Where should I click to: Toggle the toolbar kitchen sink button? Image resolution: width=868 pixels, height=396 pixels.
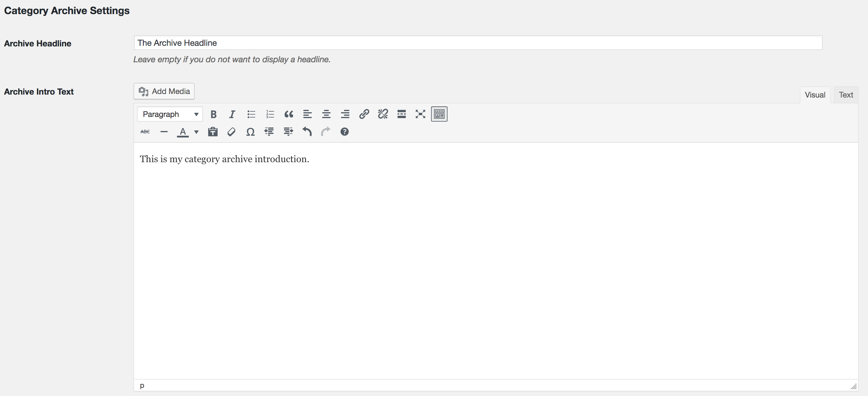pyautogui.click(x=439, y=115)
